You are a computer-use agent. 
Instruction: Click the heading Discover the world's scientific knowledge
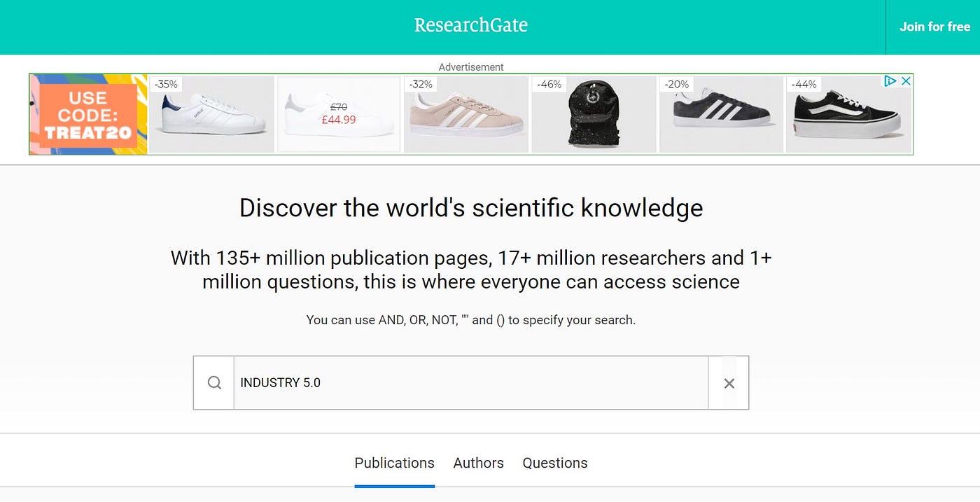471,208
